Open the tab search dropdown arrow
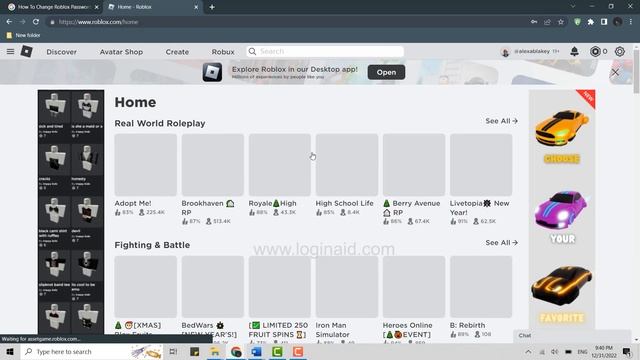This screenshot has width=640, height=360. pyautogui.click(x=573, y=7)
